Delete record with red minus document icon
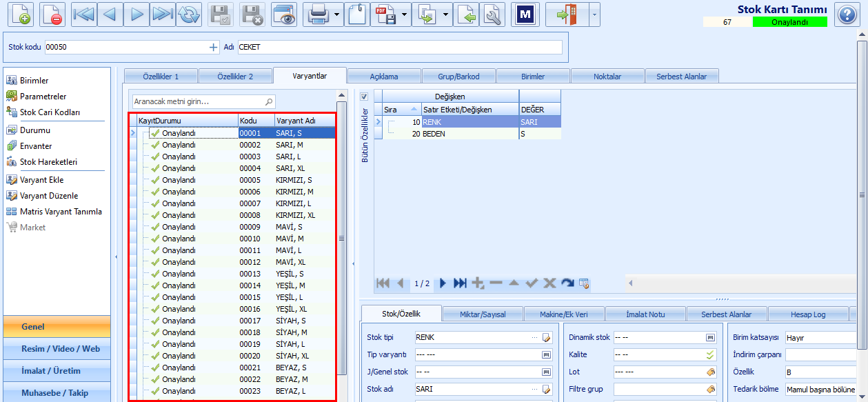This screenshot has height=402, width=868. 53,14
